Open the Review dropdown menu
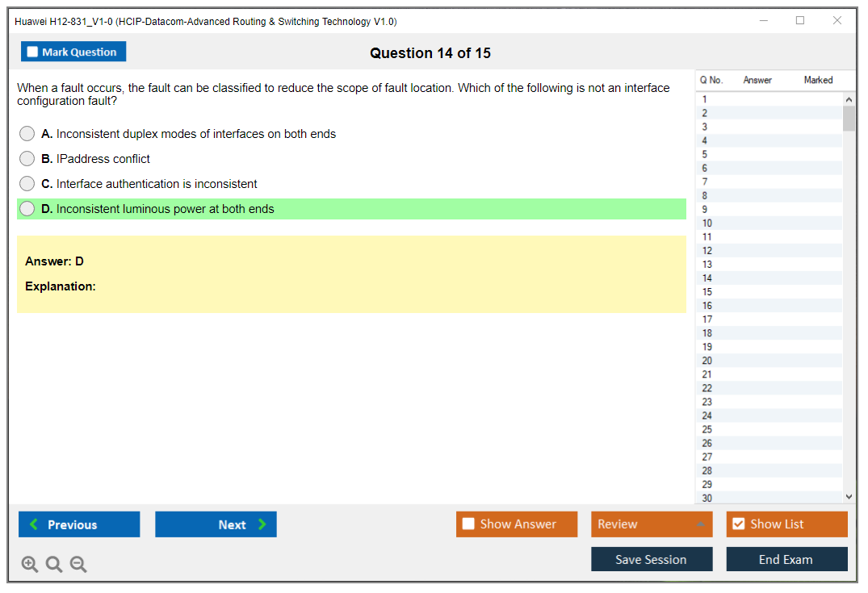Viewport: 868px width, 593px height. pyautogui.click(x=651, y=524)
